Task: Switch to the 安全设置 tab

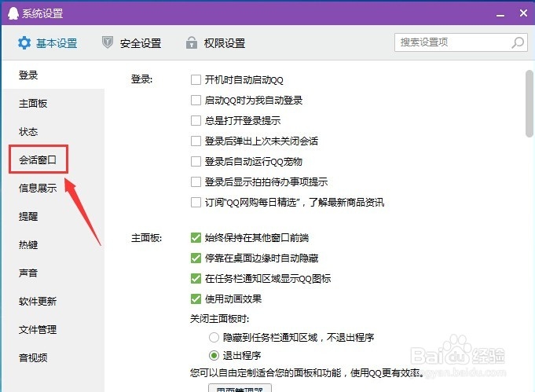Action: (x=132, y=43)
